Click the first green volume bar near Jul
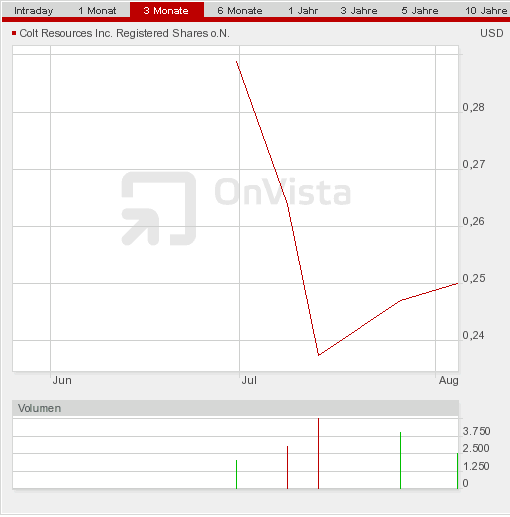The image size is (510, 517). pos(236,475)
